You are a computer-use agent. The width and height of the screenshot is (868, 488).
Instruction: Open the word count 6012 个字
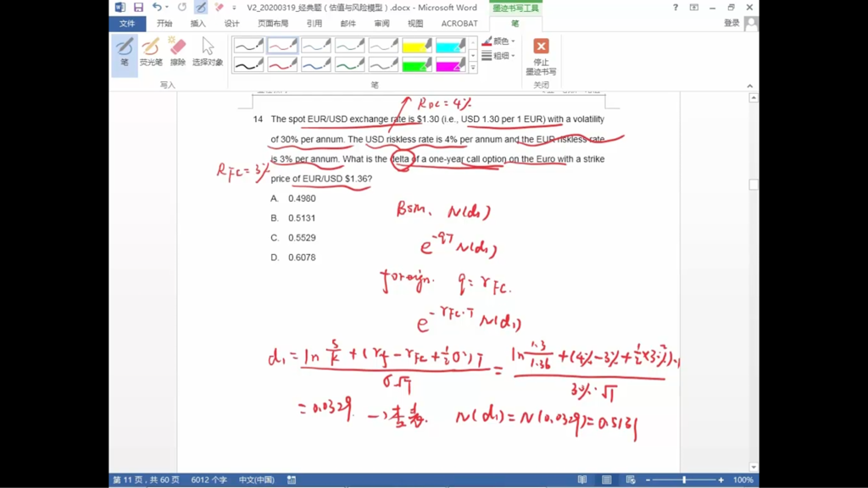209,480
